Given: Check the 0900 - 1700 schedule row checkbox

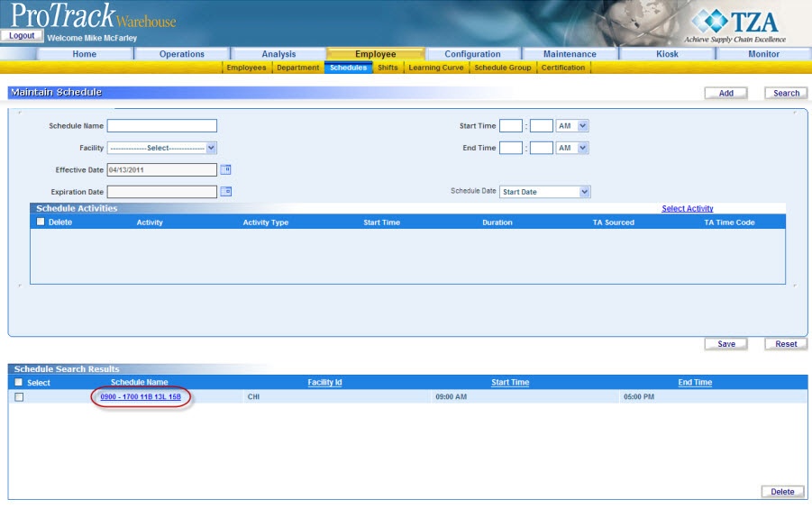Looking at the screenshot, I should [x=19, y=397].
